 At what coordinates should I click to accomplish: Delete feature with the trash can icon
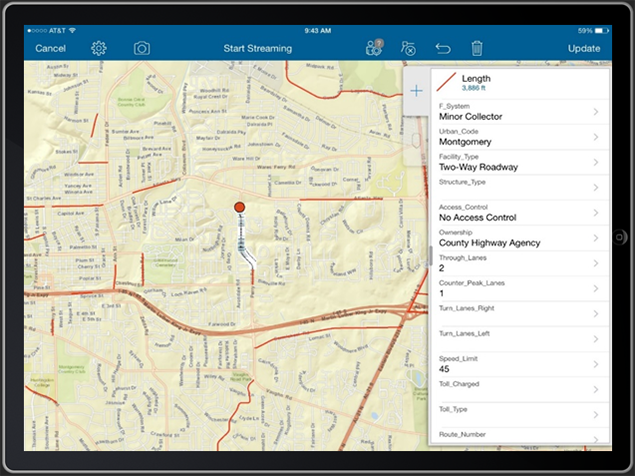pos(477,48)
